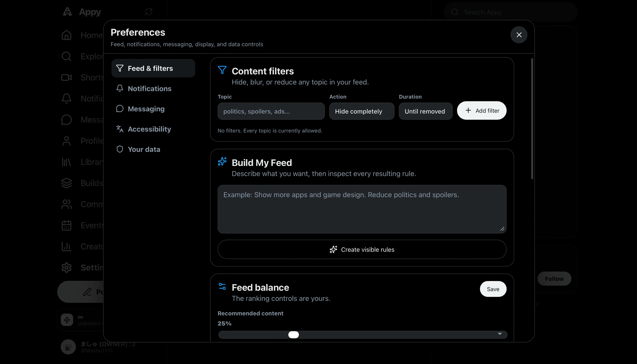Click the Create visible rules button

click(362, 249)
